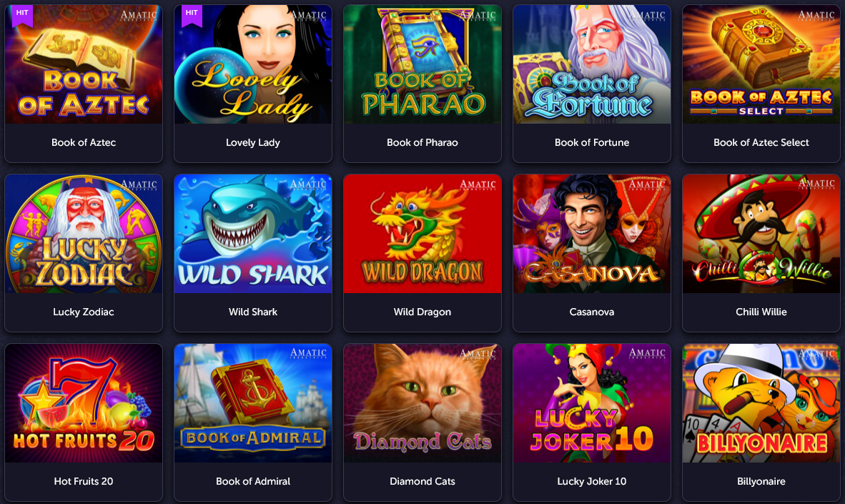Click Amatic logo on Book of Admiral tile
Image resolution: width=845 pixels, height=504 pixels.
point(308,354)
